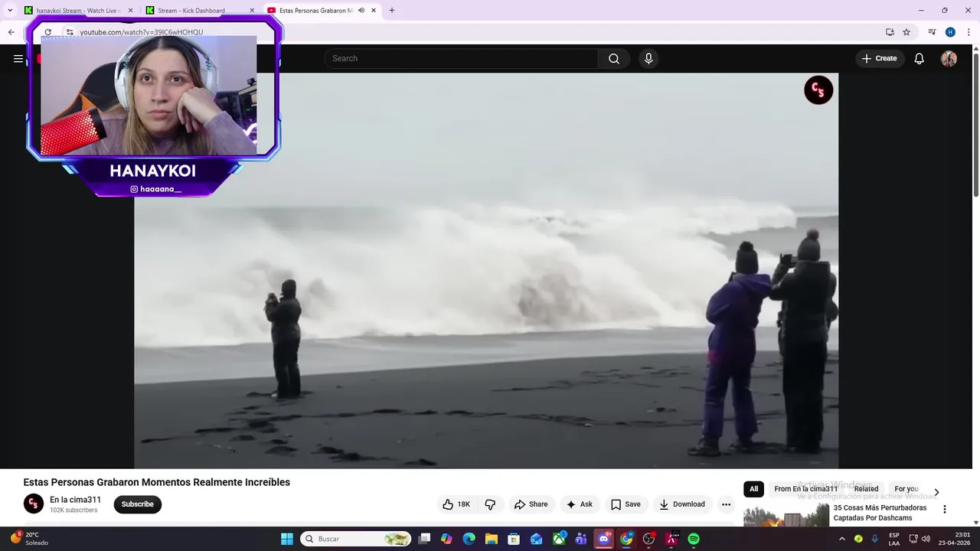Screen dimensions: 980x551
Task: Click the channel watermark logo on video
Action: coord(818,90)
